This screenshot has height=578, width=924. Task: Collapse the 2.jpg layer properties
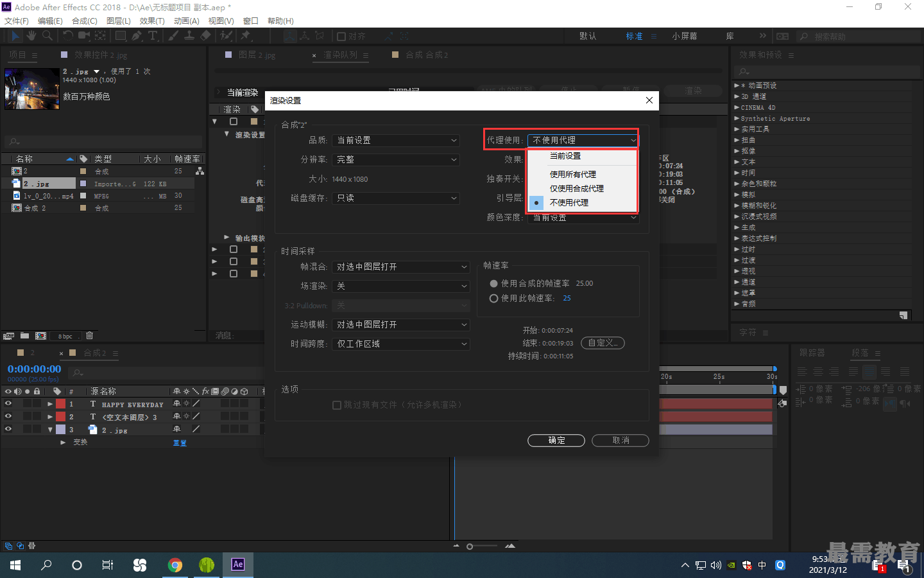(50, 430)
